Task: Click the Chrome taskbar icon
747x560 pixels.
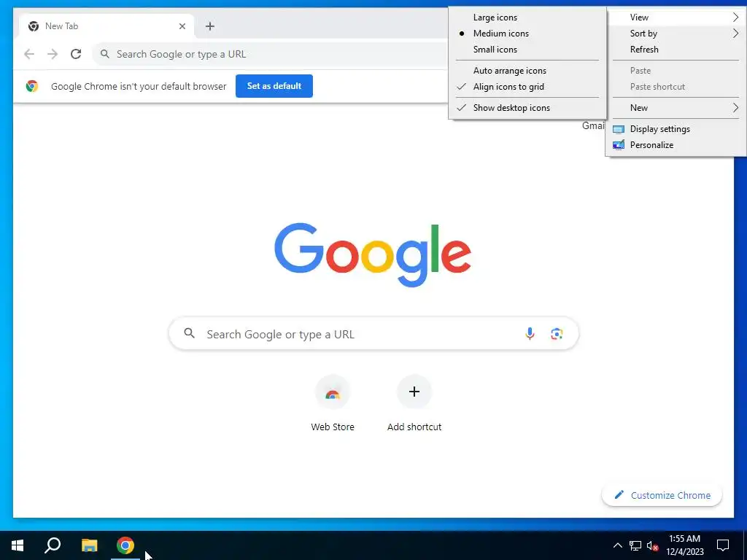Action: [x=125, y=545]
